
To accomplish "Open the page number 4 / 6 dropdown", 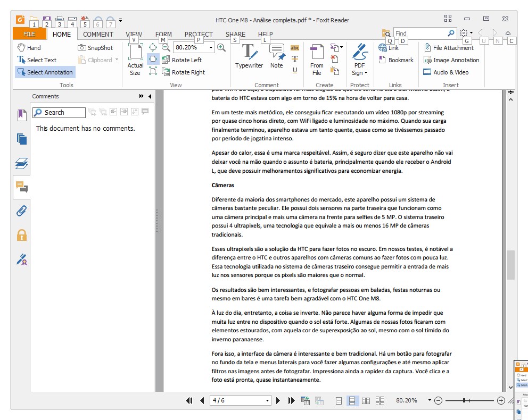I will (267, 400).
